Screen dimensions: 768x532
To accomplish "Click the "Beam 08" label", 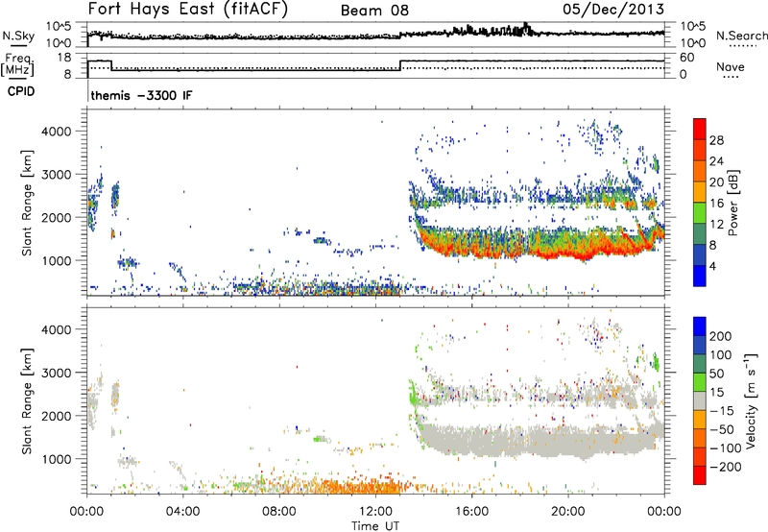I will (x=374, y=11).
